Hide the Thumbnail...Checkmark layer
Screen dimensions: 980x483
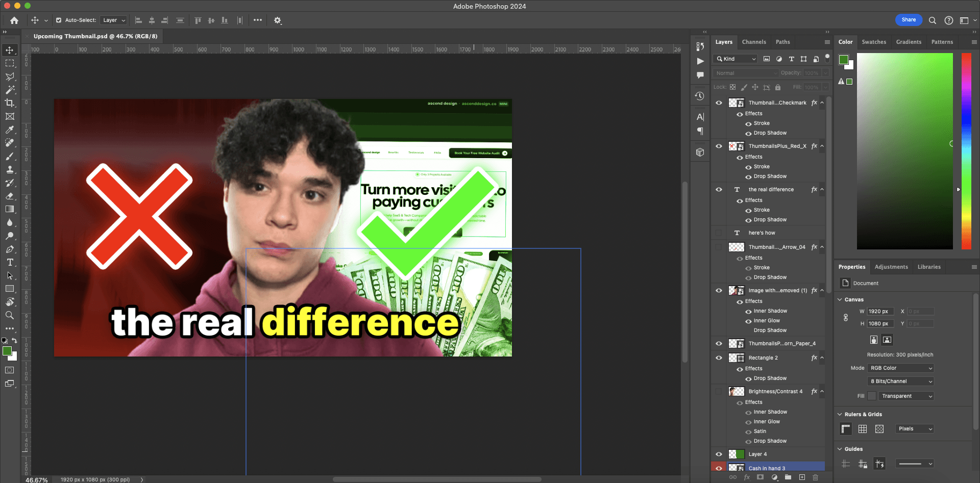[719, 103]
